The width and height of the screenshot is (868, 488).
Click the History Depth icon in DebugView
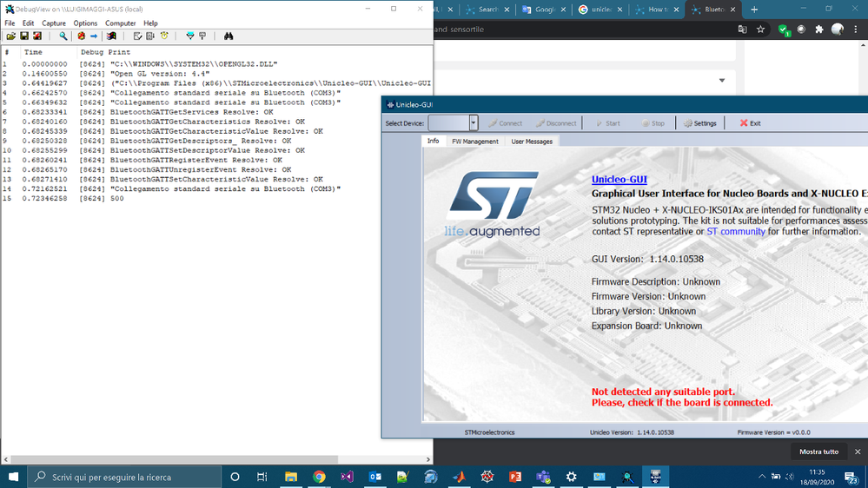click(x=150, y=36)
